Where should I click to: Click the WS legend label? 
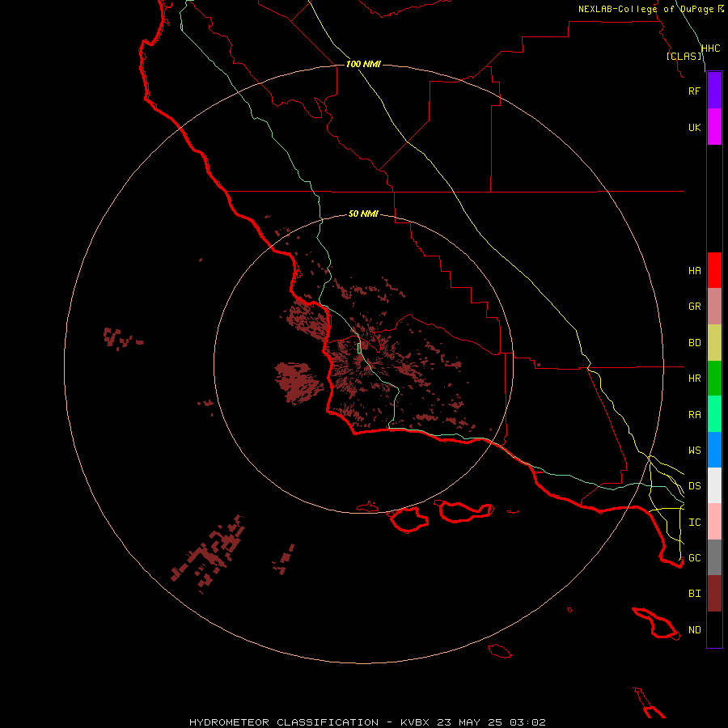[x=694, y=451]
